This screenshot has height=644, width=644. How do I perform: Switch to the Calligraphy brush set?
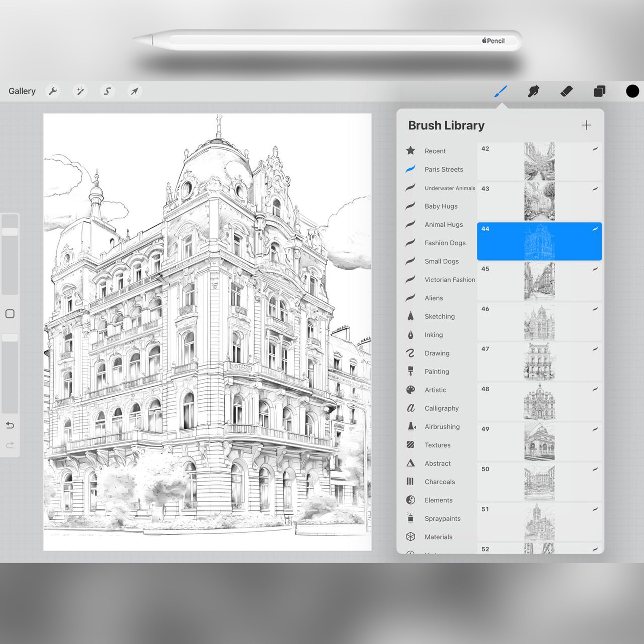coord(442,408)
